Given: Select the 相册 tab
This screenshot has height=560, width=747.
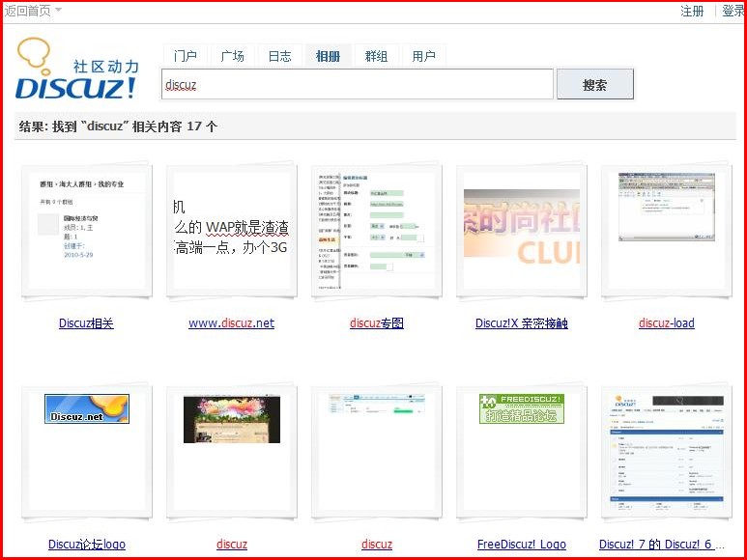Looking at the screenshot, I should pyautogui.click(x=328, y=56).
